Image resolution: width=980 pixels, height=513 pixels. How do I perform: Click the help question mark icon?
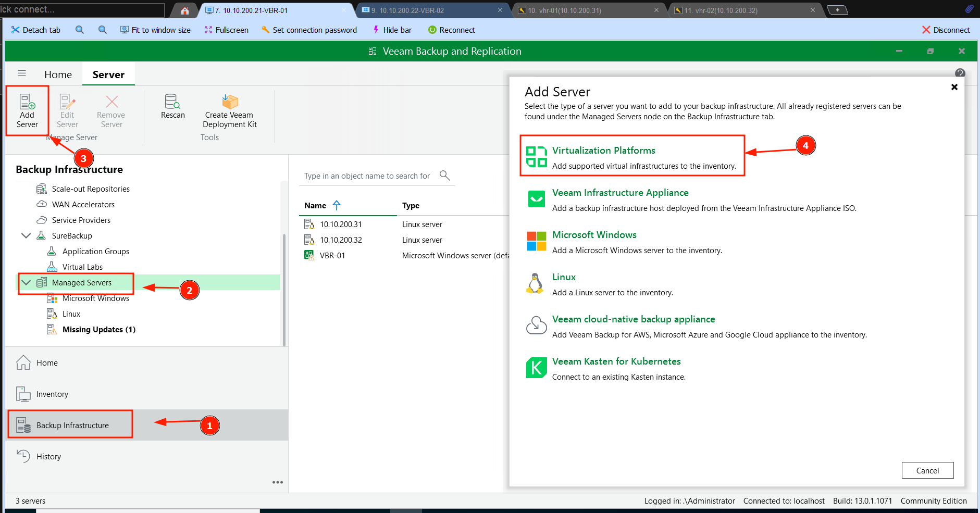960,73
